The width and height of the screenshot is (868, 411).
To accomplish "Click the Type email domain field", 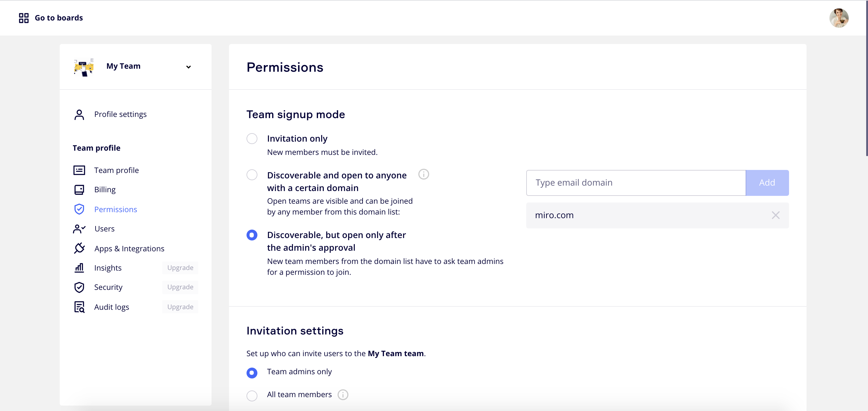I will (636, 183).
